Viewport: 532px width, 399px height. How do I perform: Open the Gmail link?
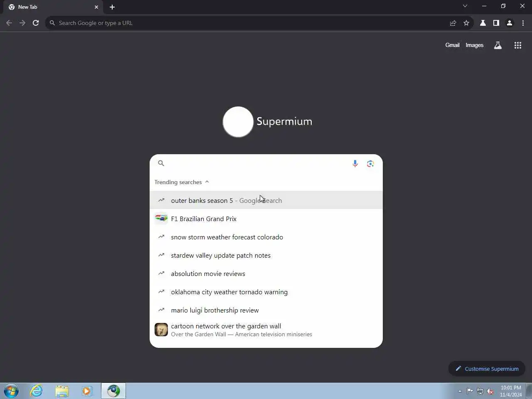coord(452,45)
